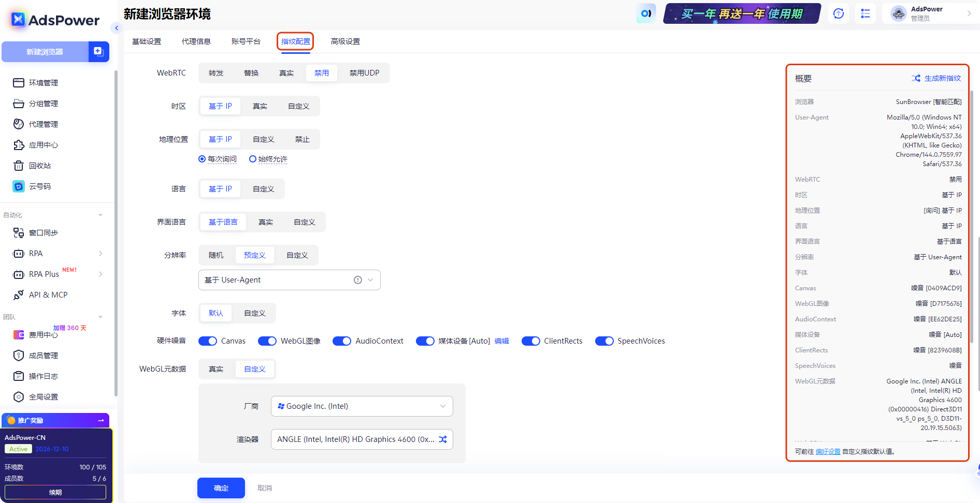Open the 回收站 recycle bin

tap(40, 165)
